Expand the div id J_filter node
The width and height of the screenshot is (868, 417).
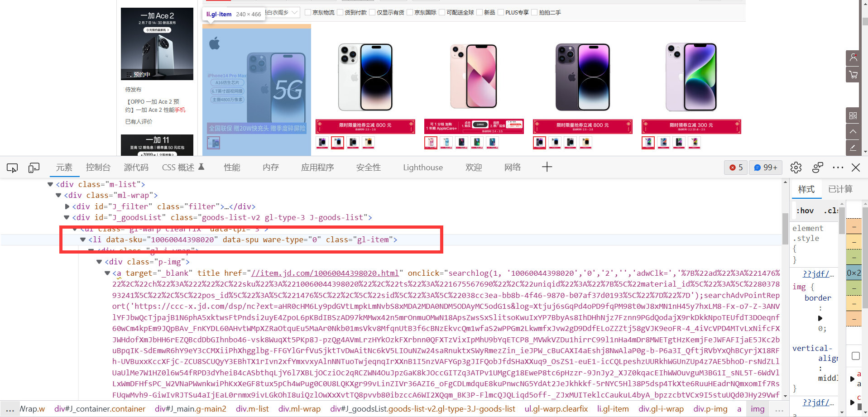pos(67,206)
